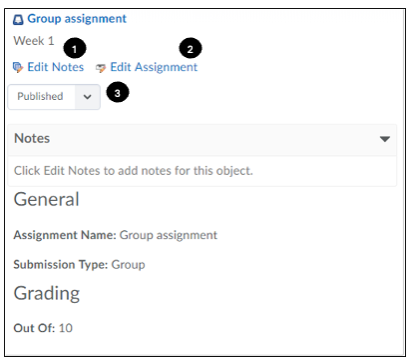Open the Group assignment title link
412x364 pixels.
pos(77,19)
